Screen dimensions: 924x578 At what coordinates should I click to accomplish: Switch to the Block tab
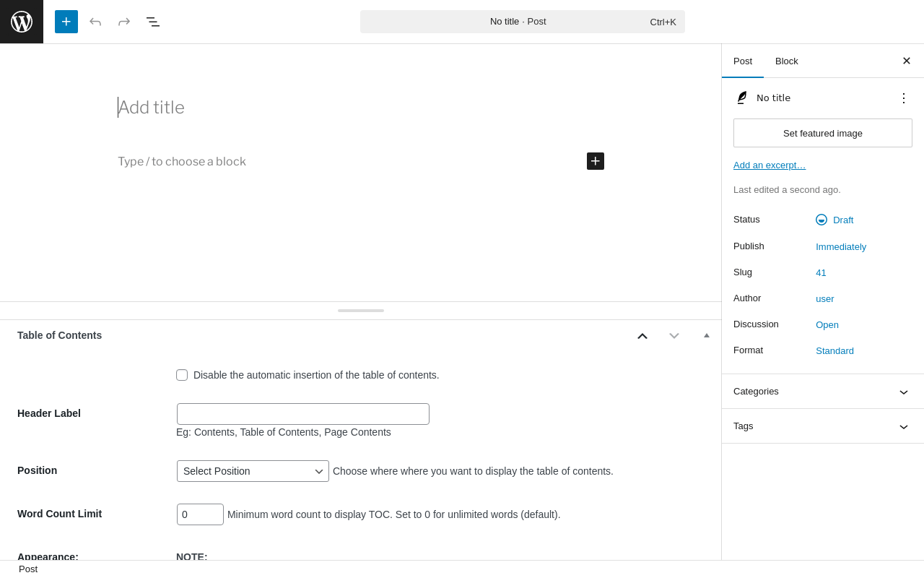click(787, 61)
